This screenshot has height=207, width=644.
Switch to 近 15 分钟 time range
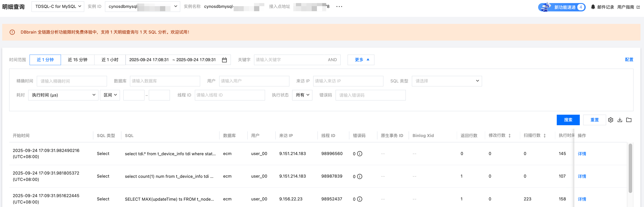tap(78, 60)
